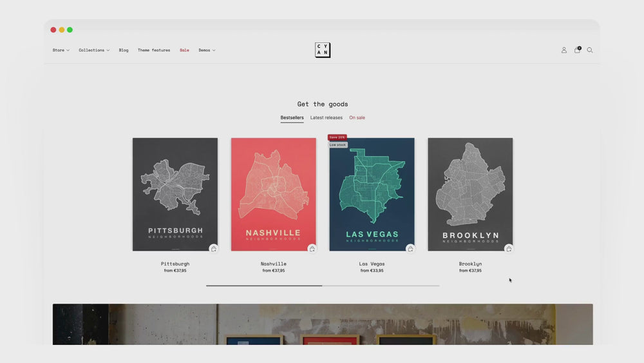Select the Bestsellers tab

coord(292,118)
